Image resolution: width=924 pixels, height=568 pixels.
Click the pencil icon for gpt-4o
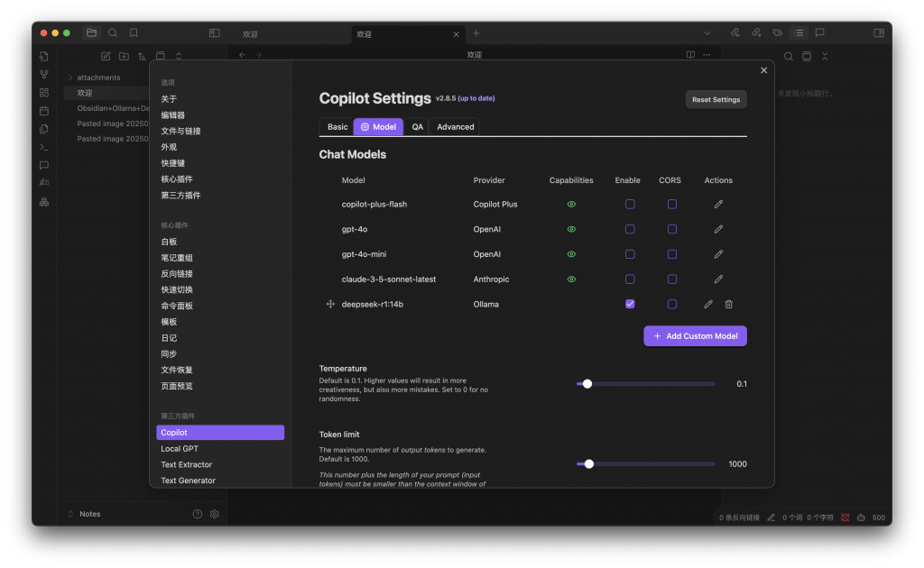[718, 229]
